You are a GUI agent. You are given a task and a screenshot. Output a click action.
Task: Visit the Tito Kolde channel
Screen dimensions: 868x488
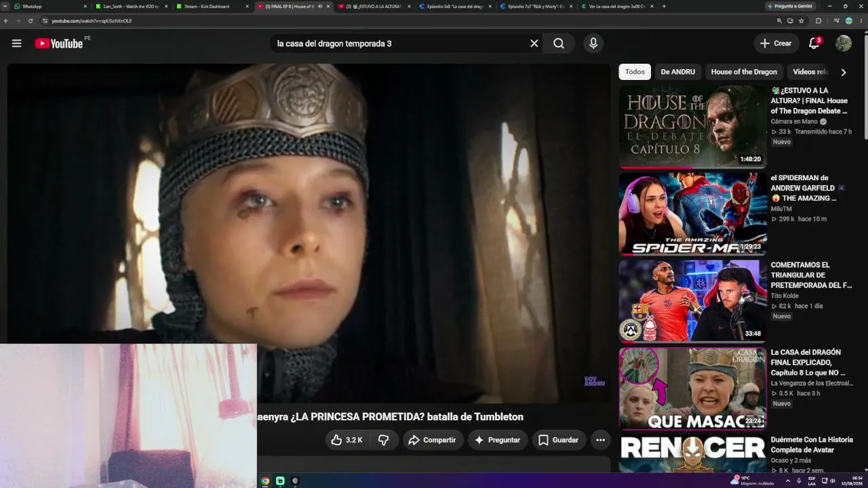point(786,296)
